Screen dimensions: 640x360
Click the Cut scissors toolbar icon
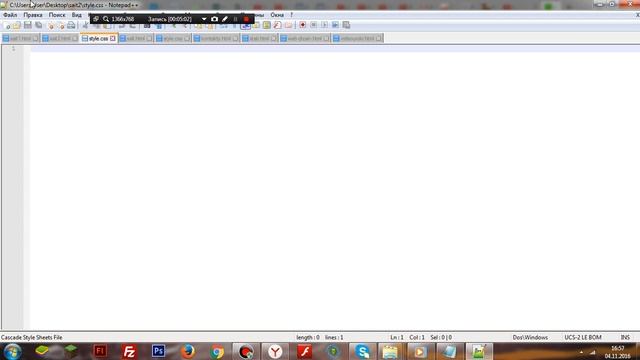85,25
